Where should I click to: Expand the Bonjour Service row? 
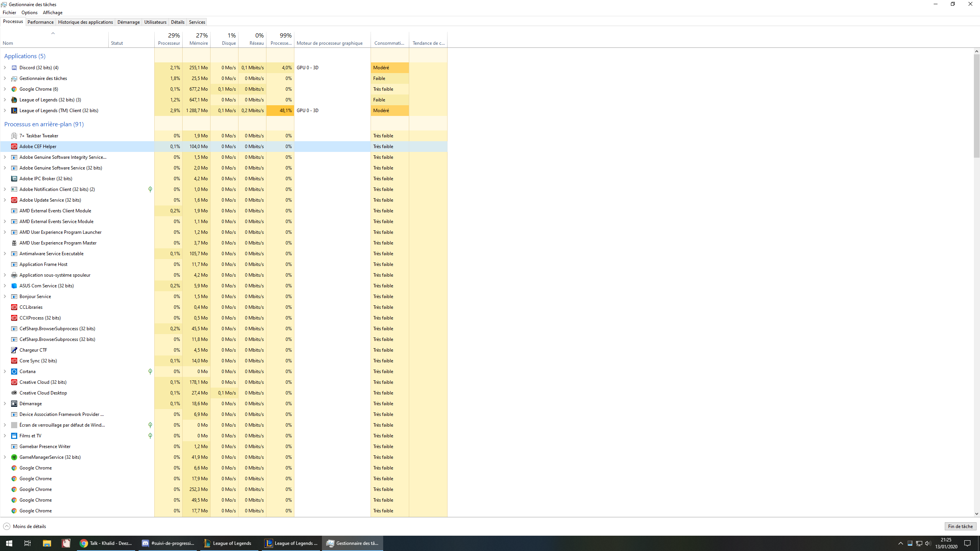[x=5, y=297]
